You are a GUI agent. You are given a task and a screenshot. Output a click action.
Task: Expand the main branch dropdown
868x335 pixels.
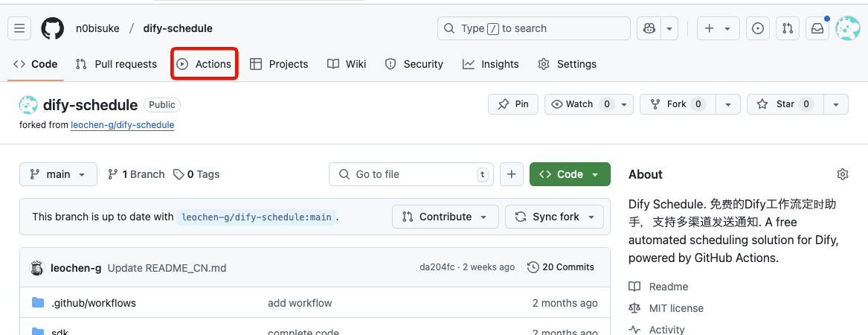pos(58,174)
